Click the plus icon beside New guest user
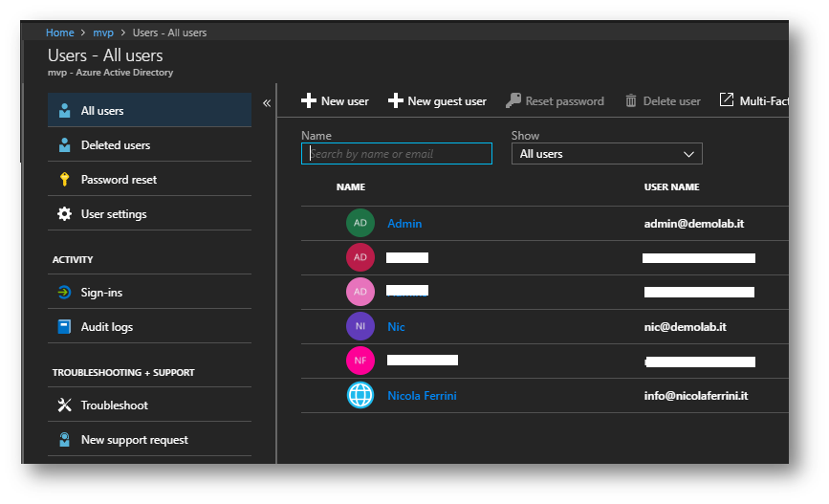 point(396,100)
